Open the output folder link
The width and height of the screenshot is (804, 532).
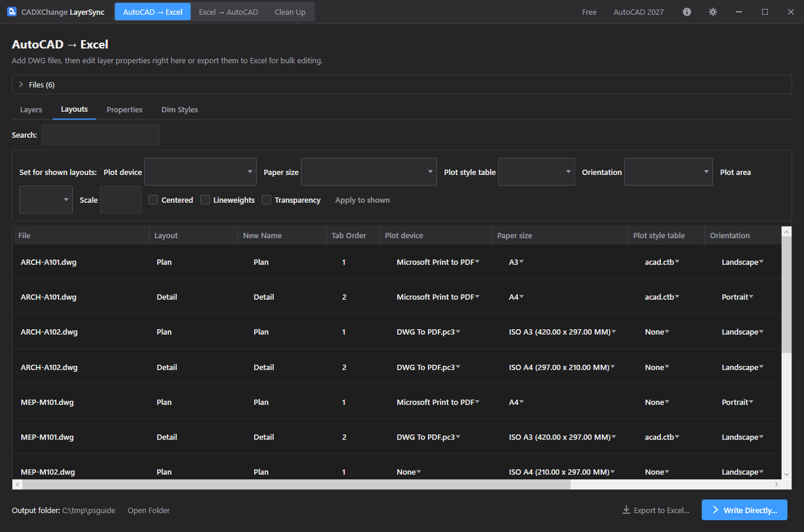(148, 510)
